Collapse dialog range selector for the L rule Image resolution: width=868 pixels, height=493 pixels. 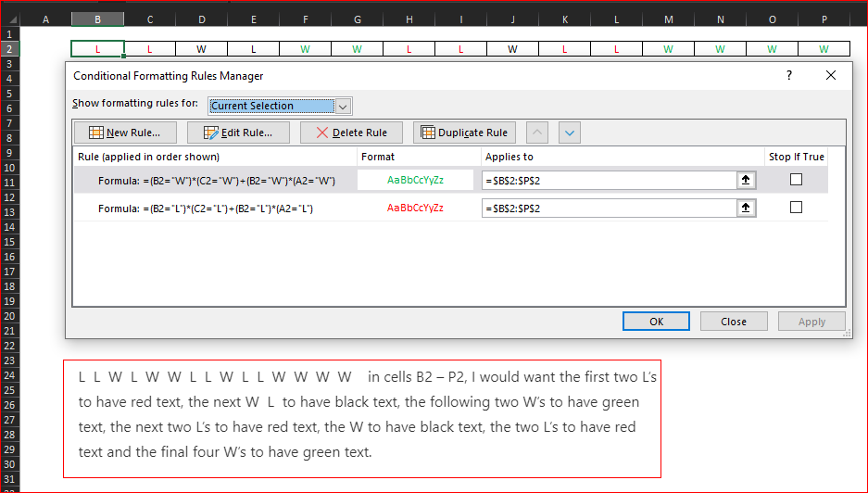(746, 208)
